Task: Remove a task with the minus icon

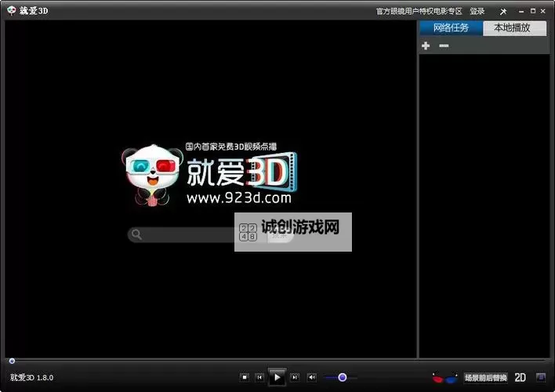Action: click(x=444, y=45)
